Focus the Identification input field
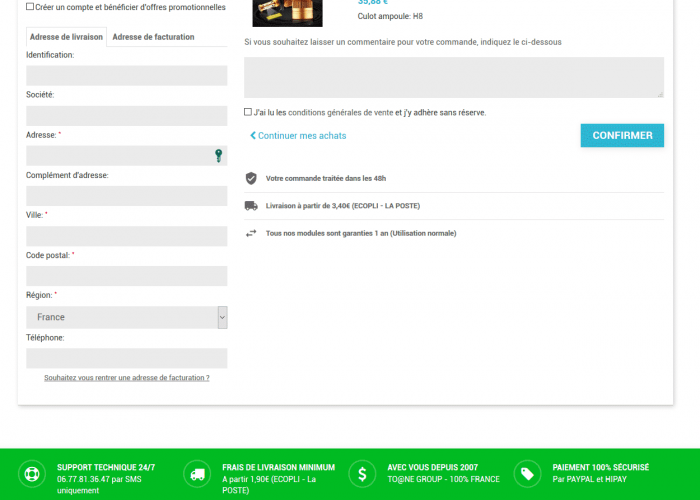 (x=126, y=75)
